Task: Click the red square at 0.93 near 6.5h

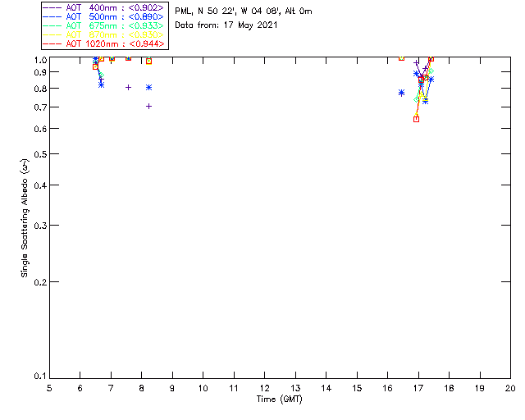Action: pos(95,66)
